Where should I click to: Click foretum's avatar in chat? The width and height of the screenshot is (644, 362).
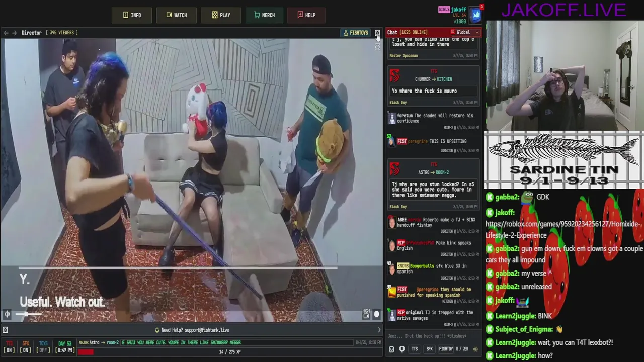pyautogui.click(x=392, y=118)
